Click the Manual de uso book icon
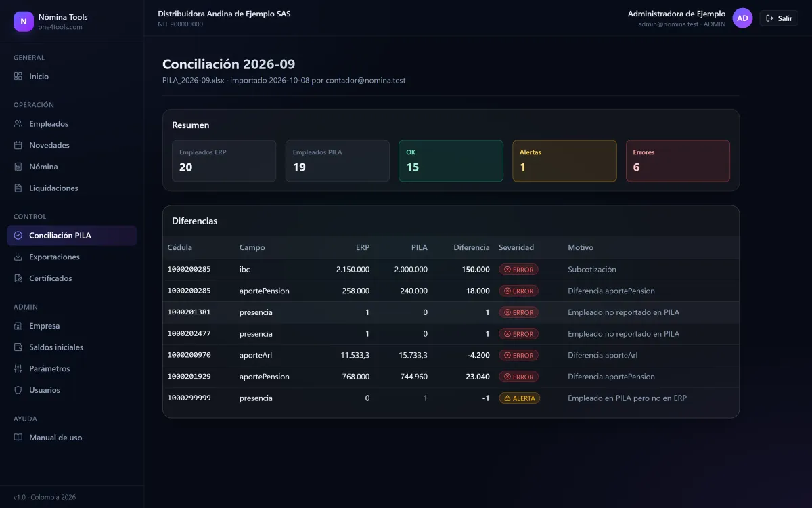 (18, 438)
